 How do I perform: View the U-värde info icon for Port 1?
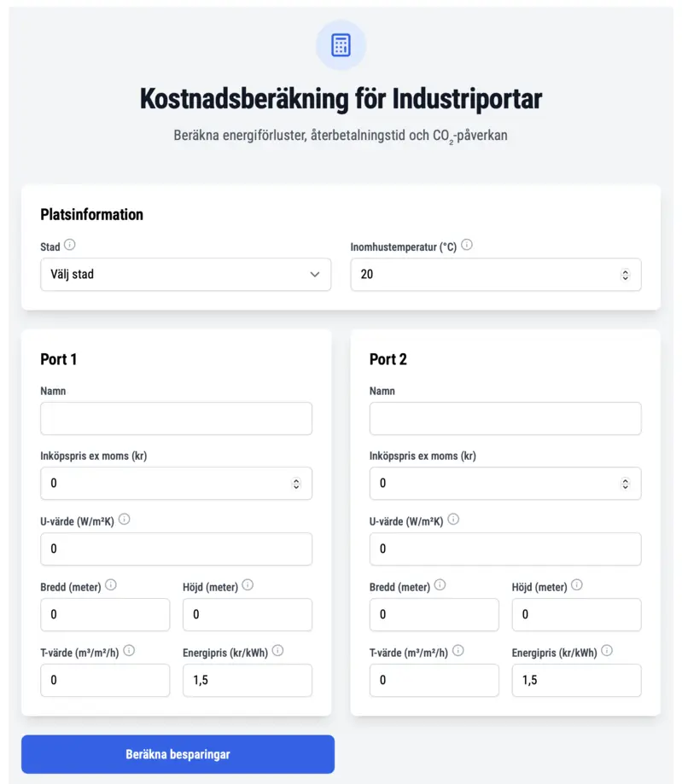pos(124,519)
